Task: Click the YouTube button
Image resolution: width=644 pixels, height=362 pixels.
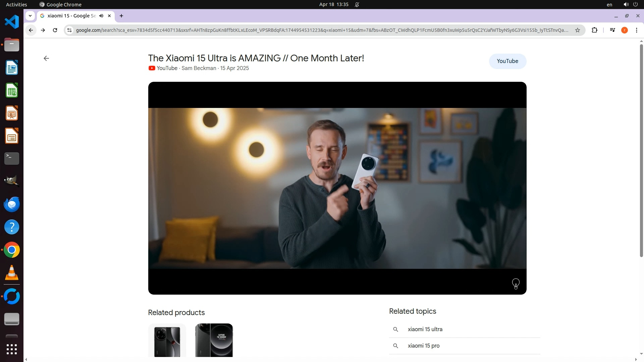Action: (507, 61)
